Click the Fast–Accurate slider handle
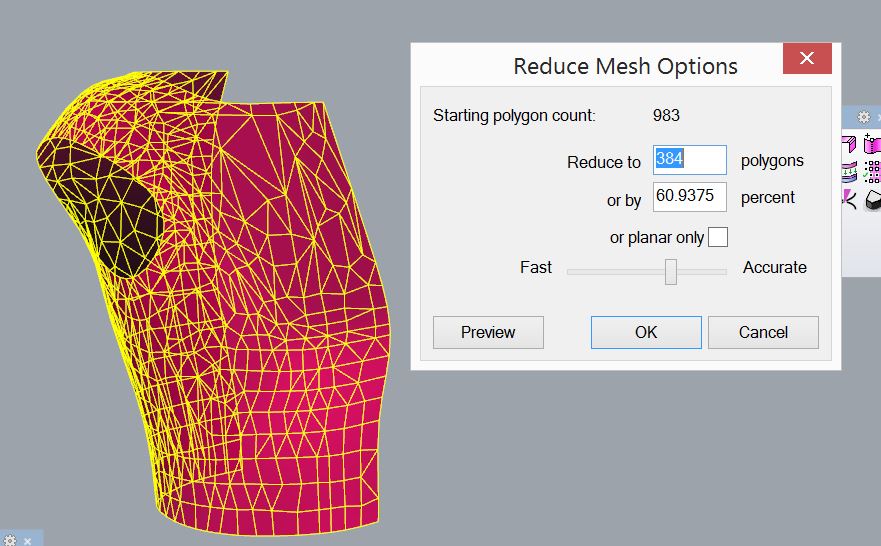 (671, 271)
